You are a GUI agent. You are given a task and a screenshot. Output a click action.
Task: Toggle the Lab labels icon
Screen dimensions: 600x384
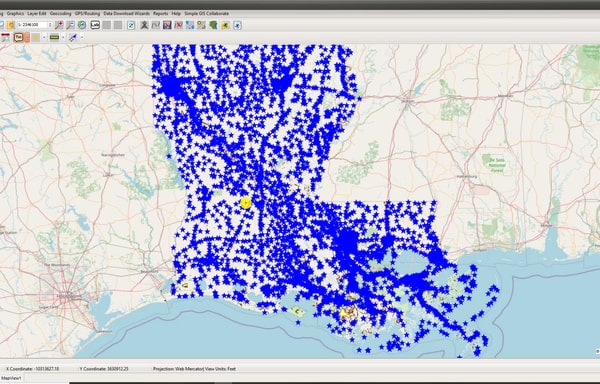coord(95,25)
